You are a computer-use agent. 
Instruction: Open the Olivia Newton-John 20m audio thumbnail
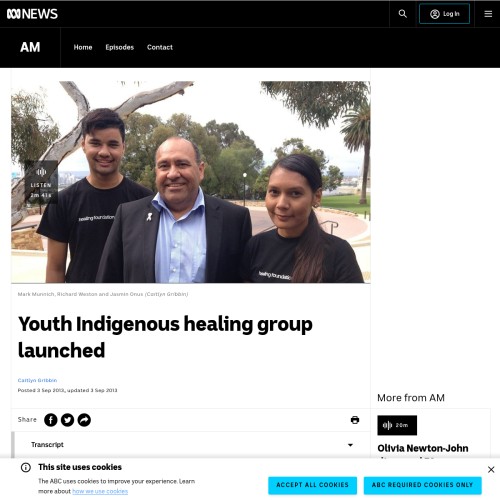(x=397, y=425)
